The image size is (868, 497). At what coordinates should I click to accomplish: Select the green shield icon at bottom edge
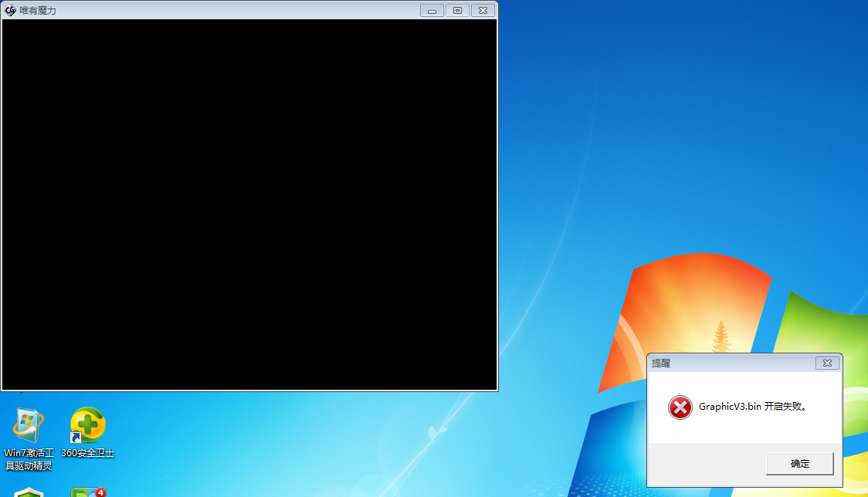point(29,492)
